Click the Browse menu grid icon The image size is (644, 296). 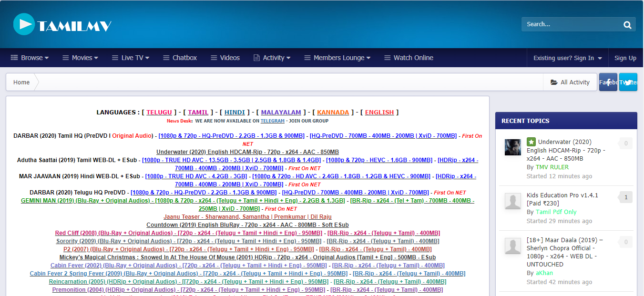14,58
